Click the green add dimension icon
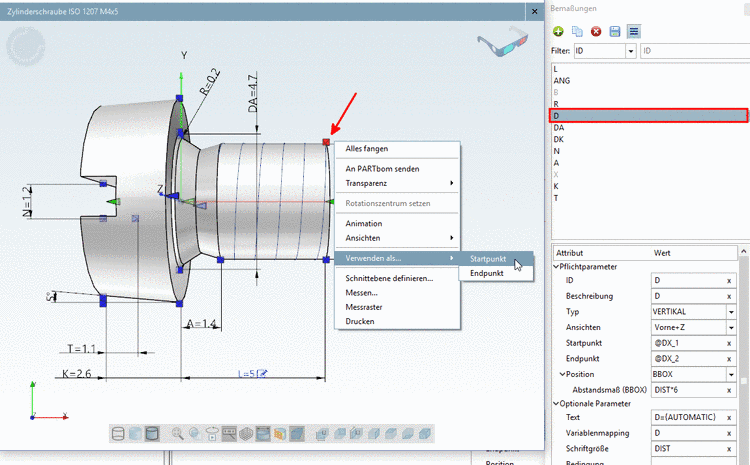Viewport: 750px width, 465px height. (558, 32)
